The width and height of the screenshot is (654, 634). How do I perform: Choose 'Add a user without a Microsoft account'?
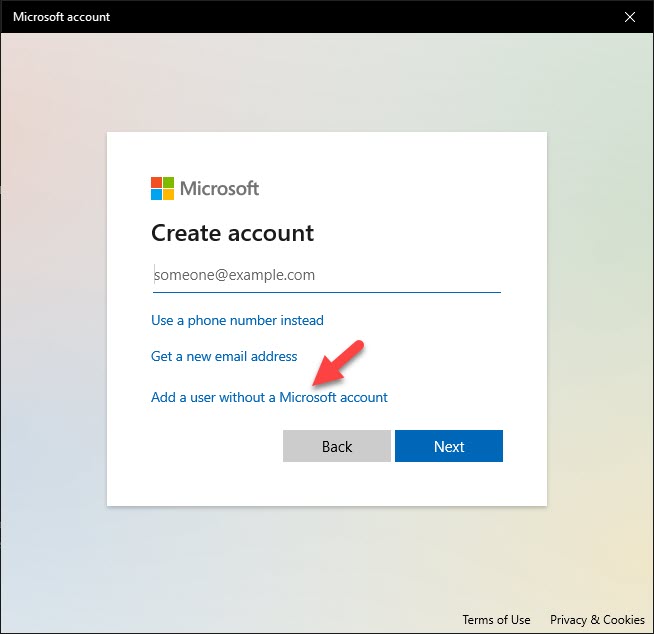coord(269,397)
